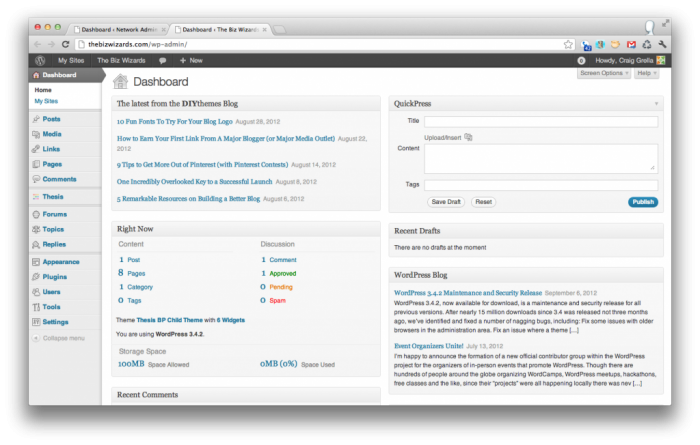Select the My Sites submenu item
The image size is (700, 445).
click(x=46, y=101)
